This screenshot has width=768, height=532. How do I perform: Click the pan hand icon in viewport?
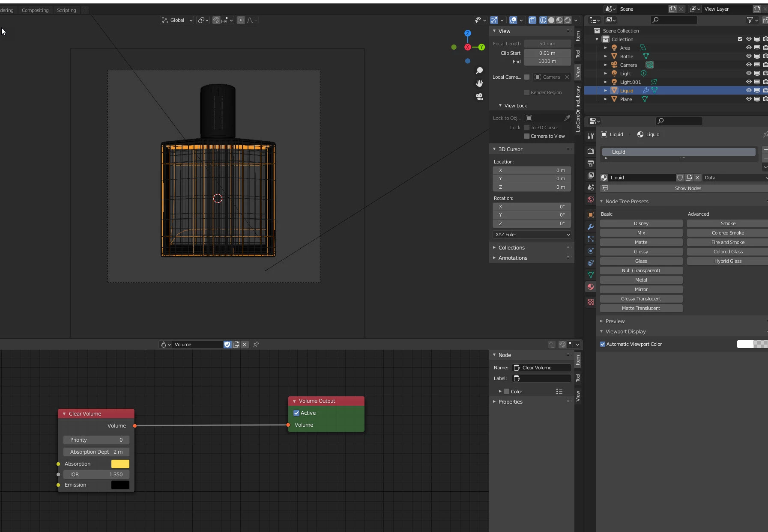tap(479, 83)
